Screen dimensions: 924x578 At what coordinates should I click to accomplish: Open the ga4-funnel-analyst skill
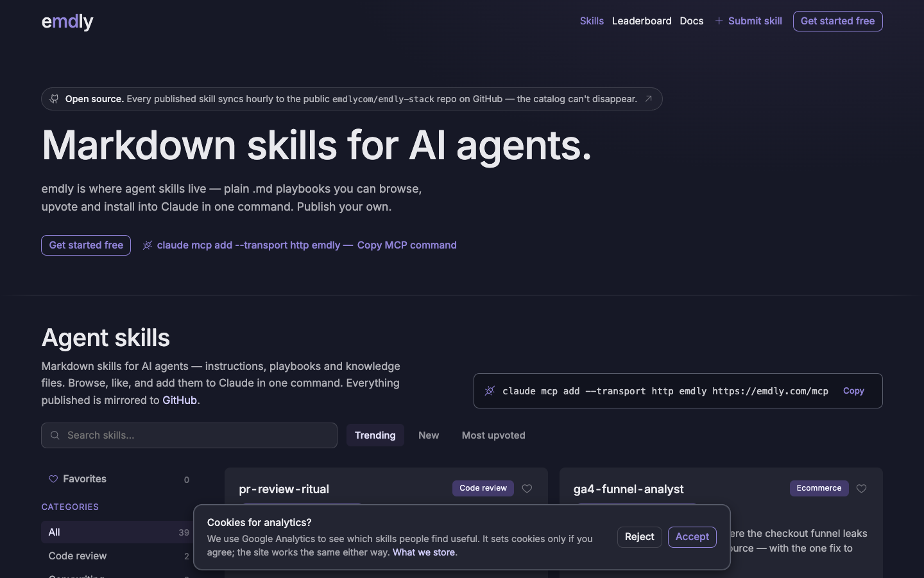pos(628,489)
